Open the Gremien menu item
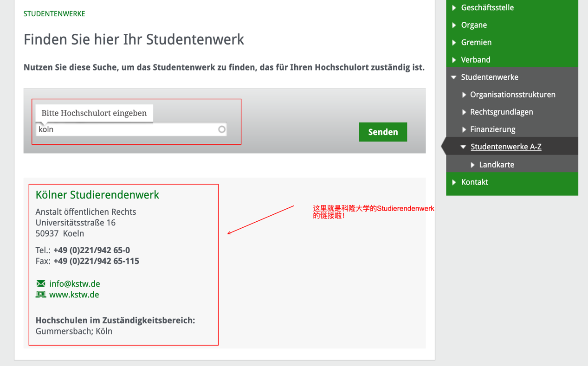The height and width of the screenshot is (366, 588). 476,42
